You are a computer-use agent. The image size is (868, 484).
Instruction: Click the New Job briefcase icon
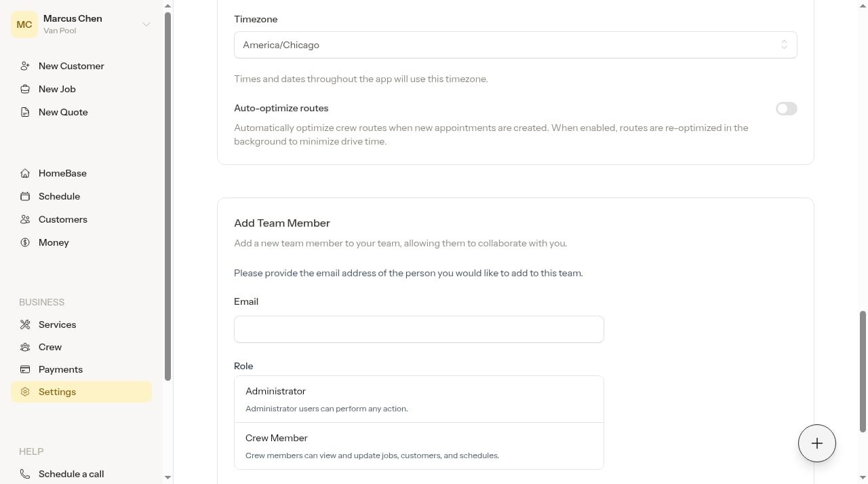tap(25, 89)
